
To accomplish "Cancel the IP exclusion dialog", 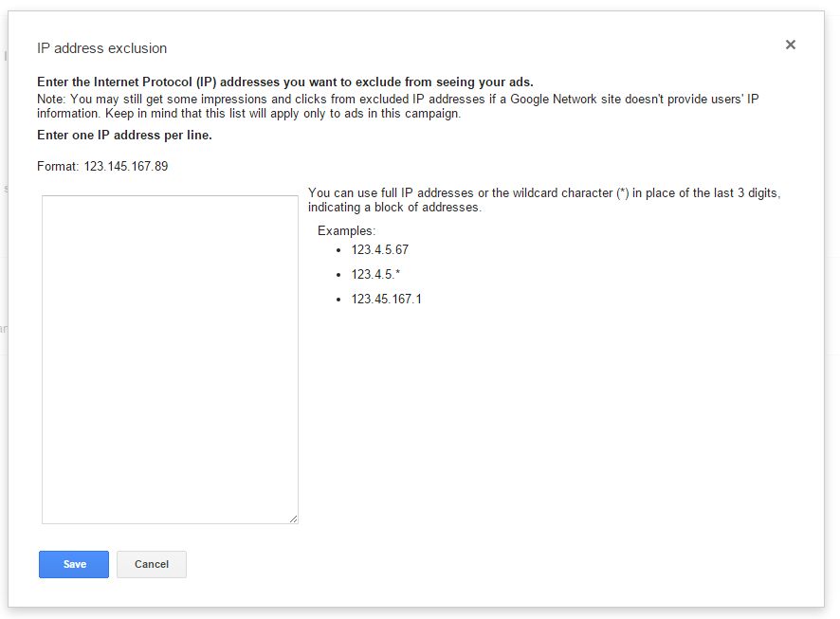I will [x=152, y=564].
